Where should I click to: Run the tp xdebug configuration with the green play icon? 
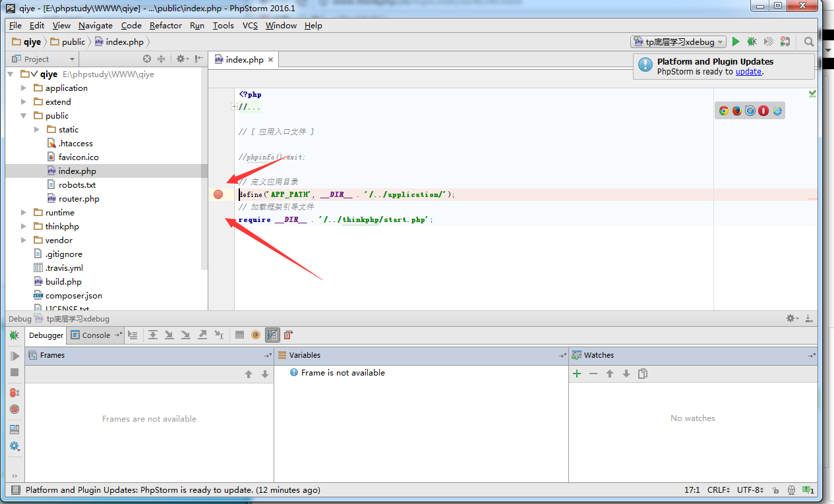[x=736, y=42]
